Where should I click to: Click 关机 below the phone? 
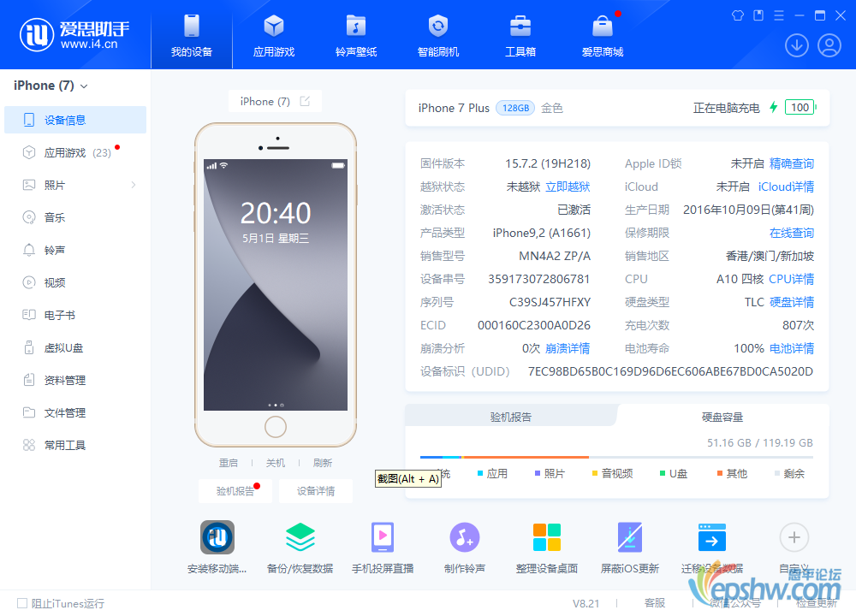275,463
